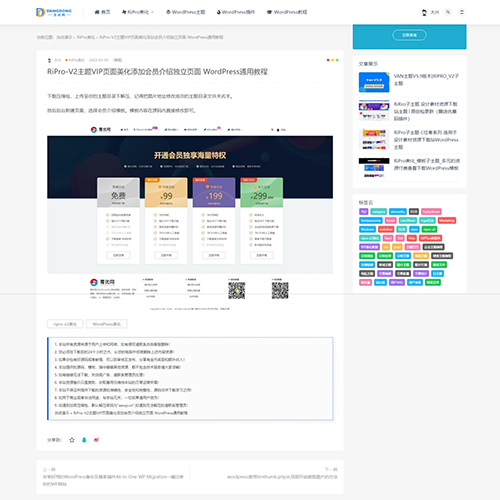500x500 pixels.
Task: Select the green ripro-v2 tag
Action: [x=429, y=229]
